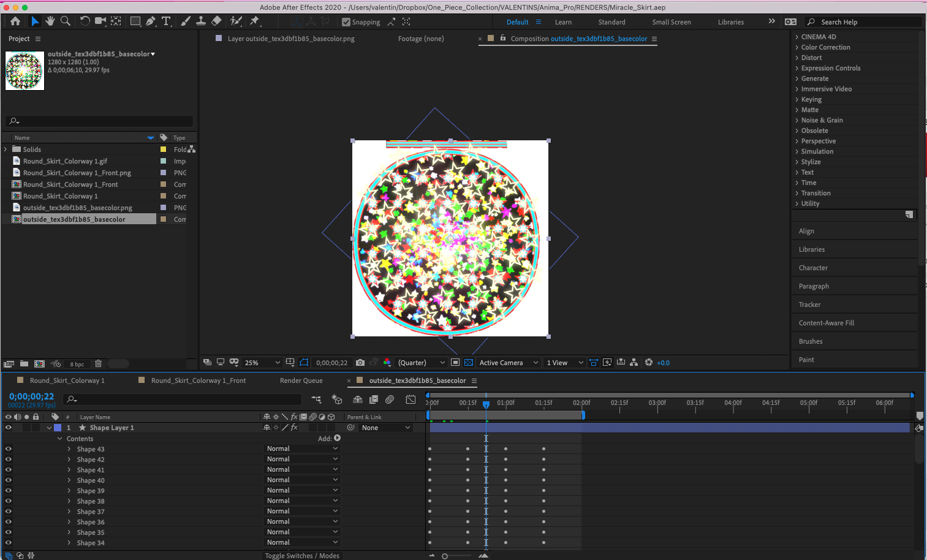The height and width of the screenshot is (560, 927).
Task: Activate the Puppet Pin tool
Action: (x=254, y=21)
